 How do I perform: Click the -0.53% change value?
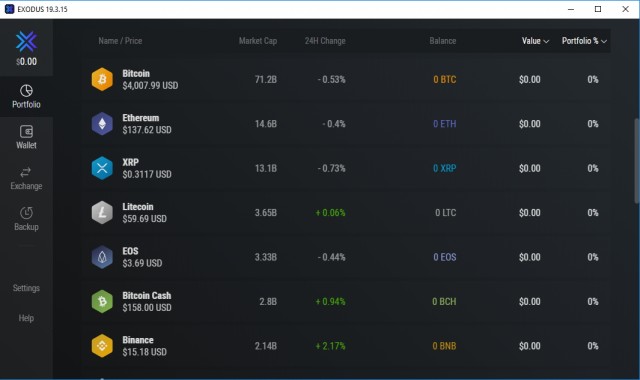pos(331,79)
